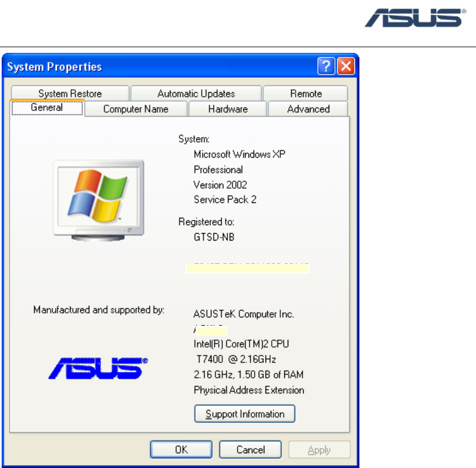Click the Cancel button
Viewport: 476px width, 468px height.
click(x=250, y=449)
